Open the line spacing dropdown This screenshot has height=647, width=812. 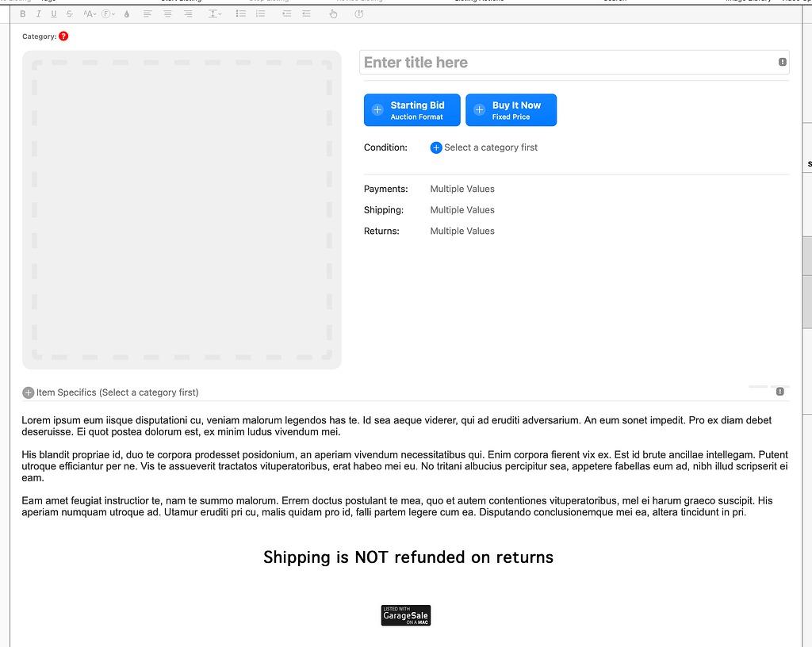215,13
